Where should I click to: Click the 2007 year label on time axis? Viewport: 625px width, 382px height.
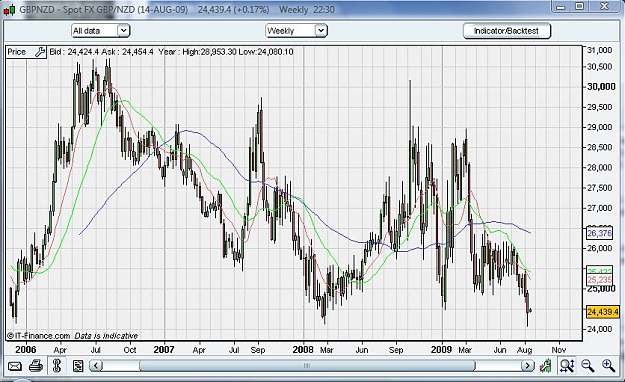point(164,350)
